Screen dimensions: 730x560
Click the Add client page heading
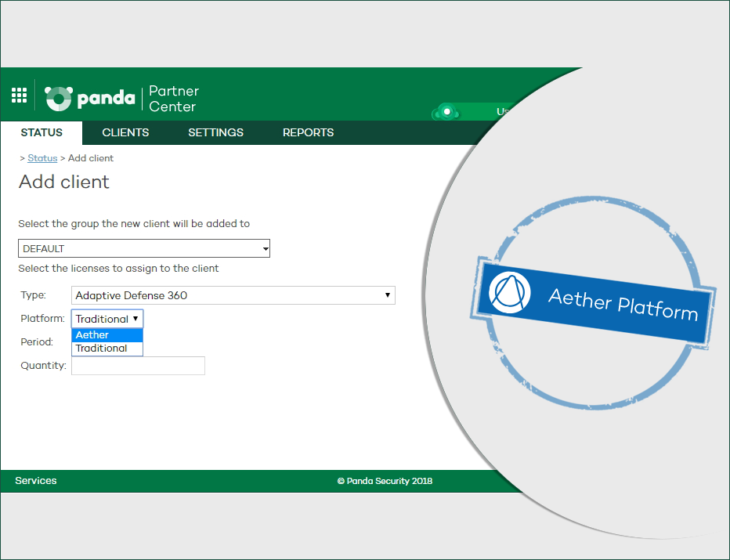click(x=64, y=182)
